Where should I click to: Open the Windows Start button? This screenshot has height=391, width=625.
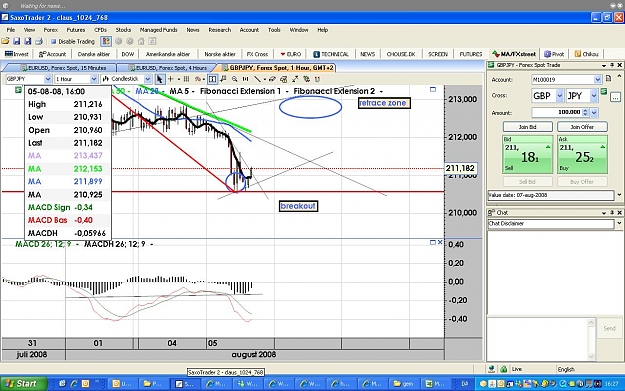click(23, 383)
